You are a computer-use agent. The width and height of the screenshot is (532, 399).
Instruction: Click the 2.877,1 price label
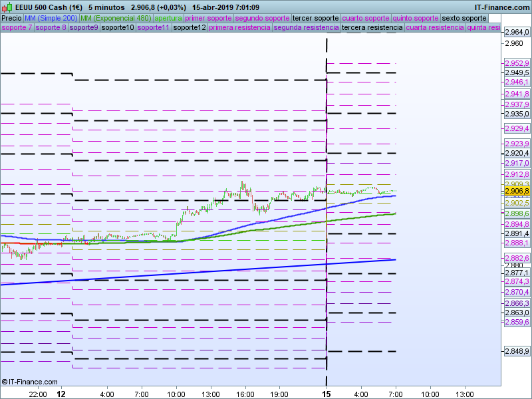click(x=517, y=273)
